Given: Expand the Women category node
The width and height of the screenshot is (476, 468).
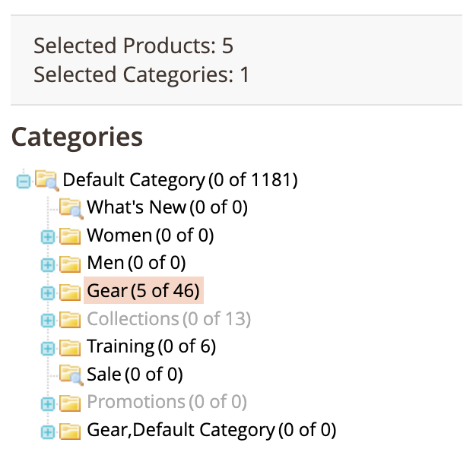Looking at the screenshot, I should click(47, 237).
